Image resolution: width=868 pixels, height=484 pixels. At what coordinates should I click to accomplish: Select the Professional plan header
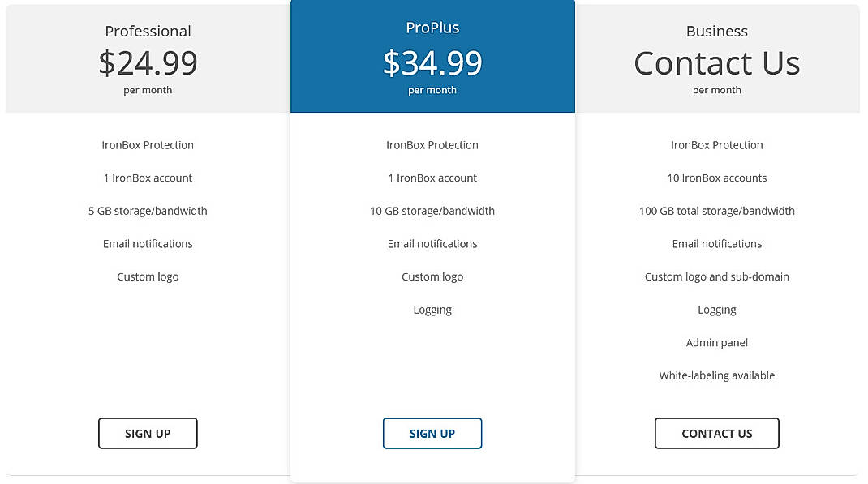click(148, 31)
